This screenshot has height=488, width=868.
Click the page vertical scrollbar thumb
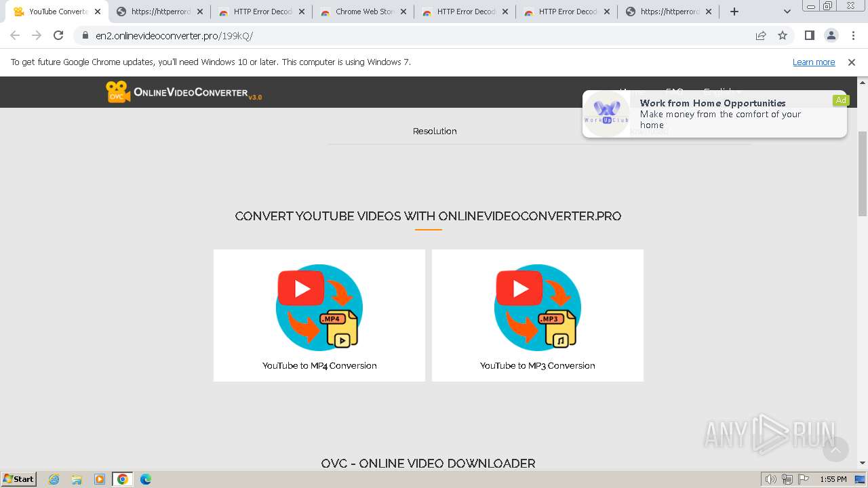863,174
